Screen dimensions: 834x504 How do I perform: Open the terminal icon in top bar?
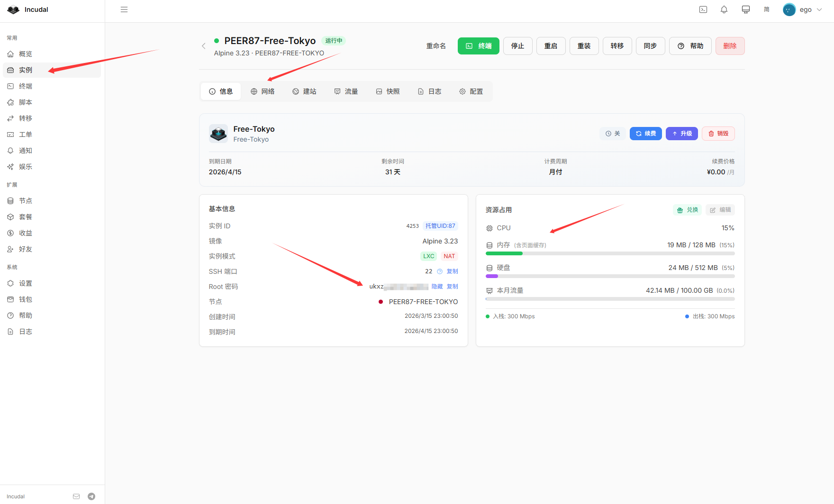click(703, 9)
